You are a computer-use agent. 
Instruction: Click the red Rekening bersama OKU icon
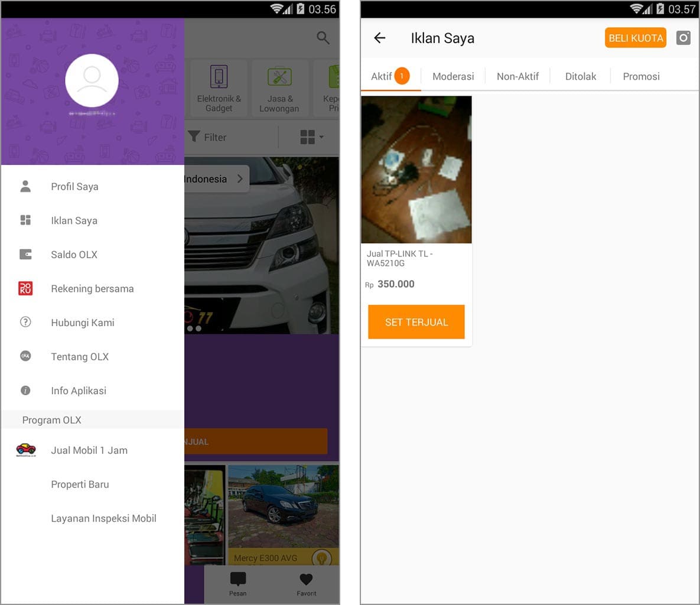tap(26, 288)
